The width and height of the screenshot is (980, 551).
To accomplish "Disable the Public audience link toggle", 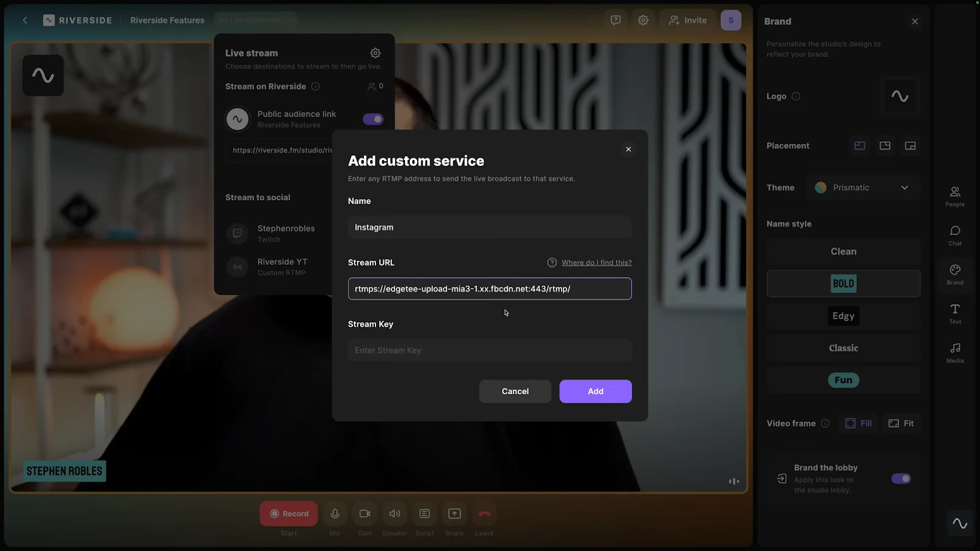I will tap(372, 119).
